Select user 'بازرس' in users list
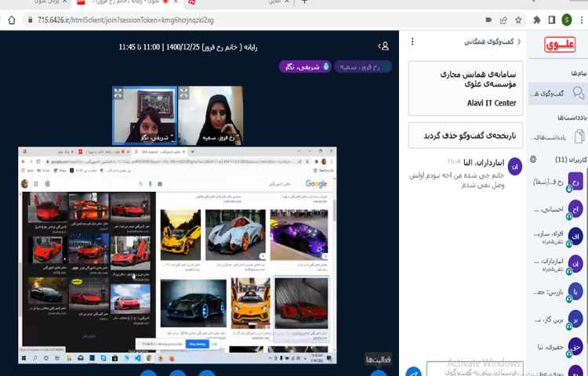 [x=557, y=292]
